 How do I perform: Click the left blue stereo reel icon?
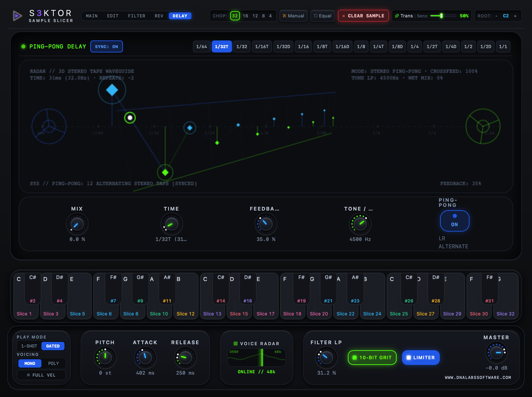[x=49, y=126]
